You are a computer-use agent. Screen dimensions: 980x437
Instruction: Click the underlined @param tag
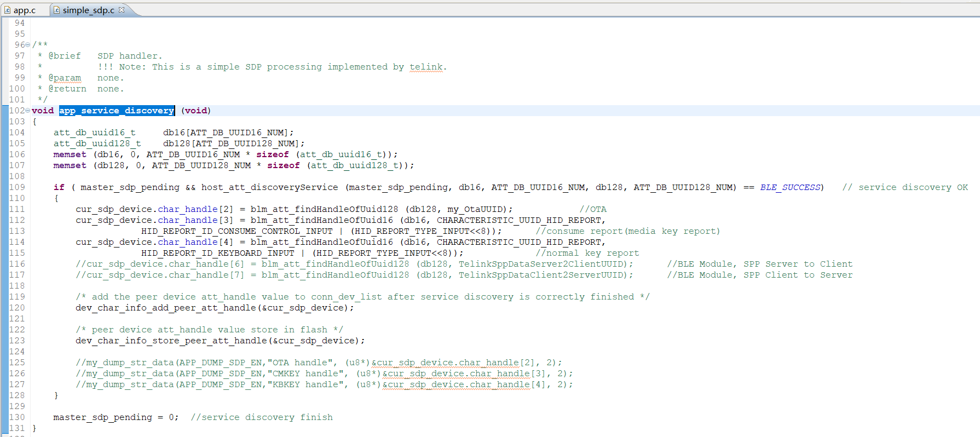click(65, 78)
